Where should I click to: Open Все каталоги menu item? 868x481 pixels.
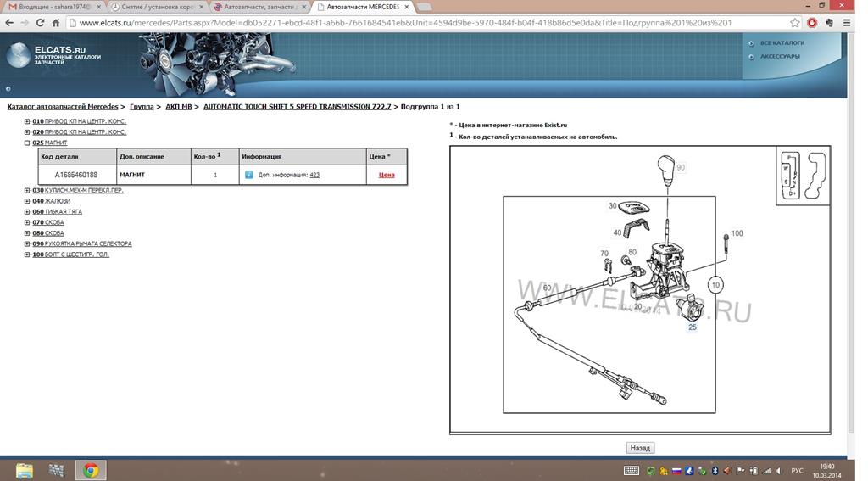tap(782, 42)
